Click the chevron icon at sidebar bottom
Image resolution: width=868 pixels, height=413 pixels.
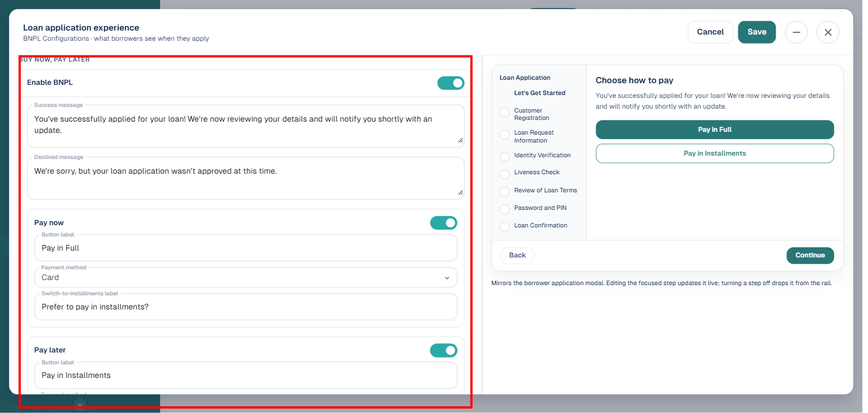click(80, 404)
